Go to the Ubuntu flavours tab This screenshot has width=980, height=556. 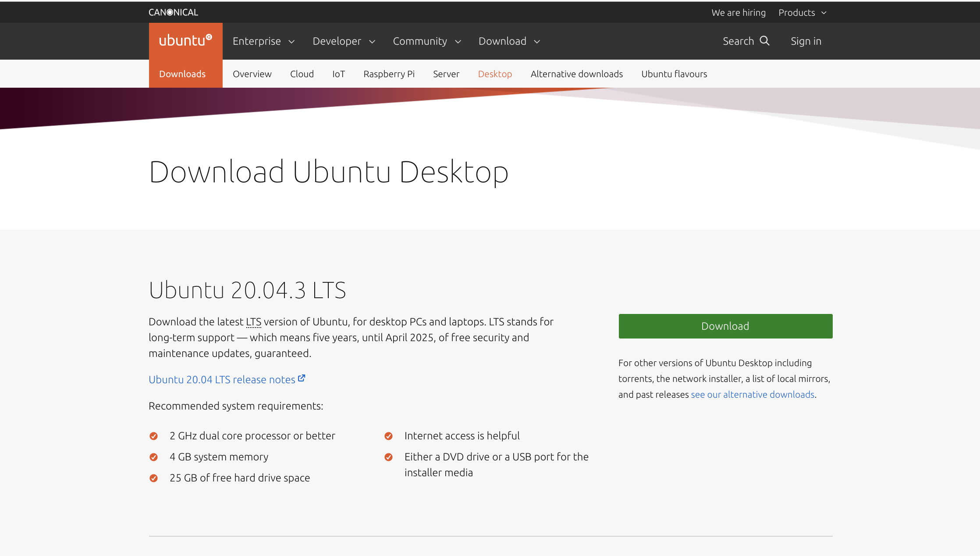674,74
